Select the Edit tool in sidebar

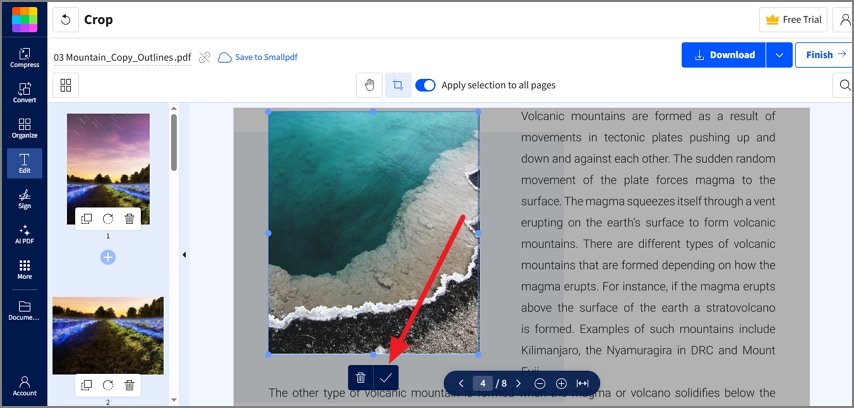coord(25,163)
